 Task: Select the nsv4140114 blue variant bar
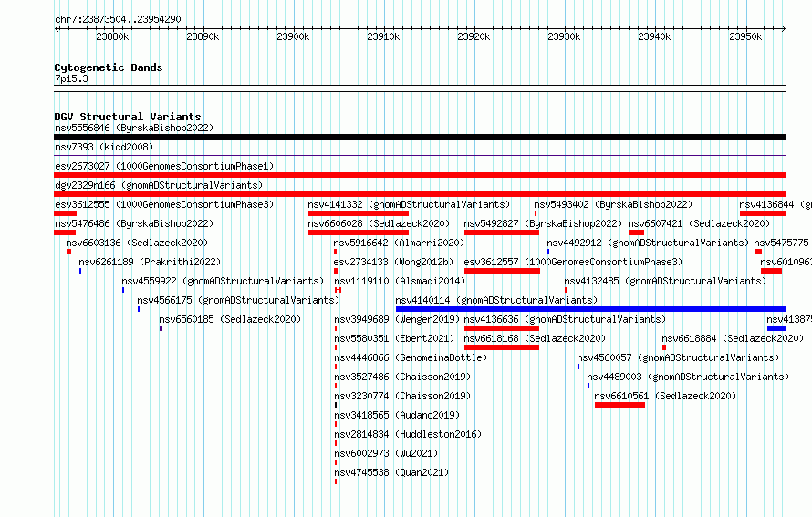591,309
